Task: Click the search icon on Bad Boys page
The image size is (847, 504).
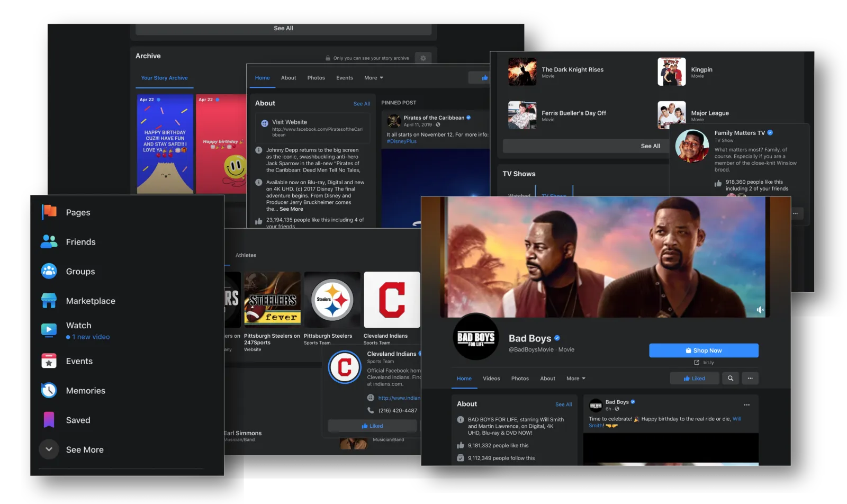Action: click(x=731, y=378)
